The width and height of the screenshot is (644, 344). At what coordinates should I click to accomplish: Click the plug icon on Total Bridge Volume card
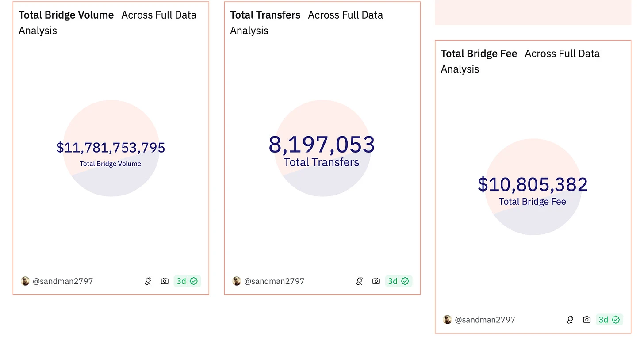pos(148,281)
